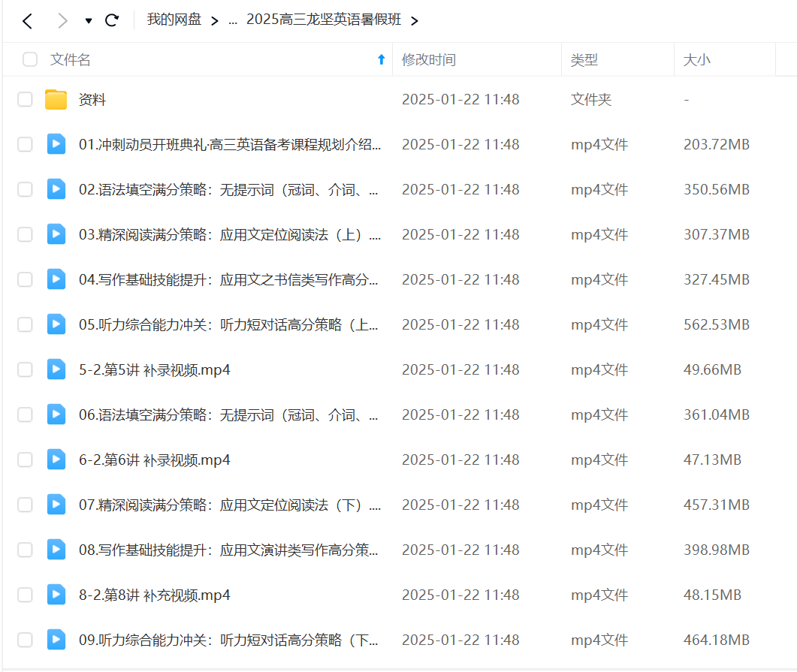This screenshot has width=797, height=672.
Task: Open 6-2.第6讲 补录视频.mp4 file name
Action: tap(155, 460)
